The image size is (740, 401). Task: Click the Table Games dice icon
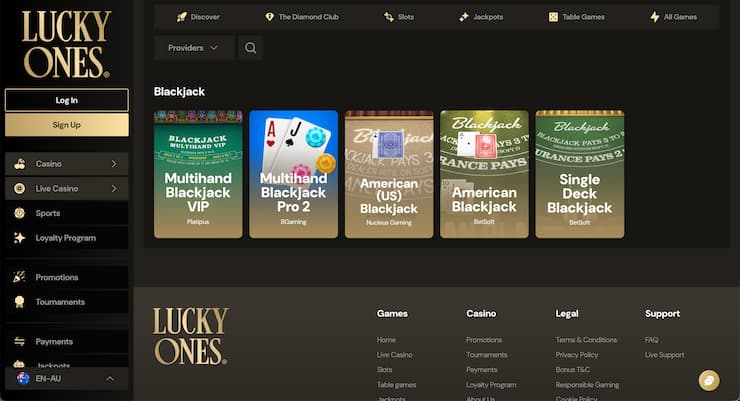[x=553, y=17]
